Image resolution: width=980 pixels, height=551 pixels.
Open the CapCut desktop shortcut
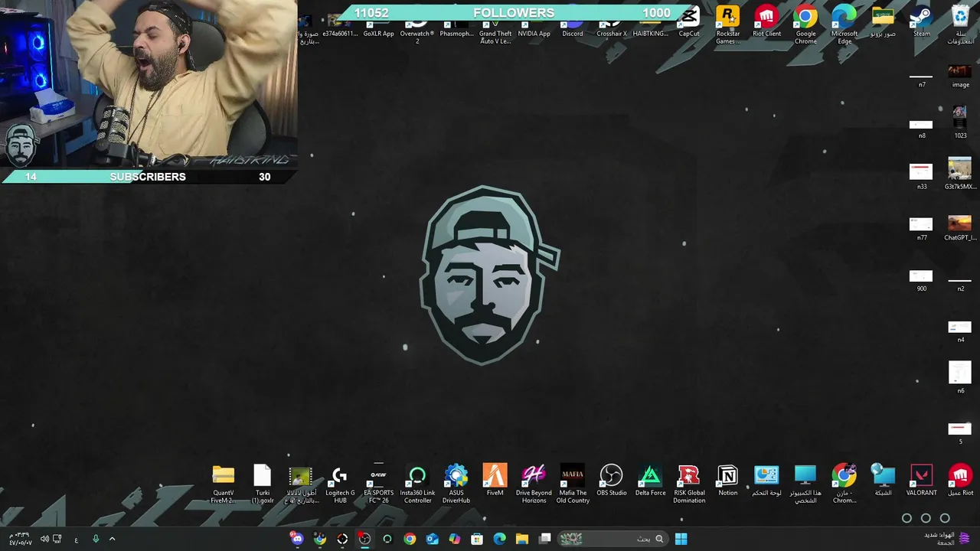tap(689, 21)
